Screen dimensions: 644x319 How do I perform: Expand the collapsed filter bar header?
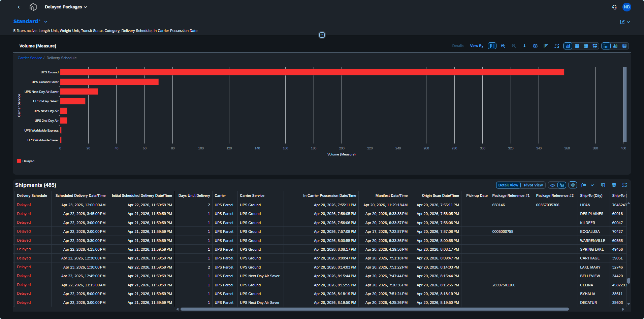tap(322, 35)
